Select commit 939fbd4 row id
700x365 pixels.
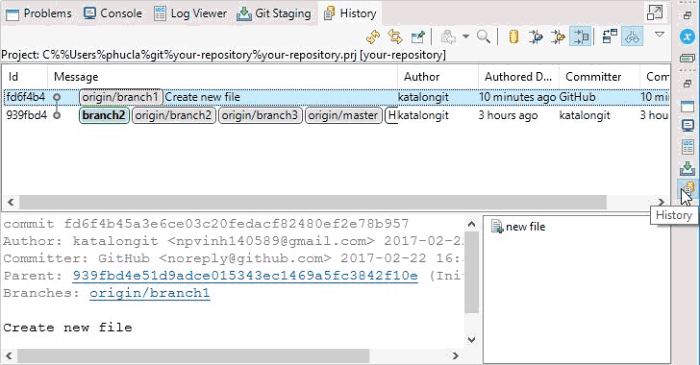(x=26, y=115)
